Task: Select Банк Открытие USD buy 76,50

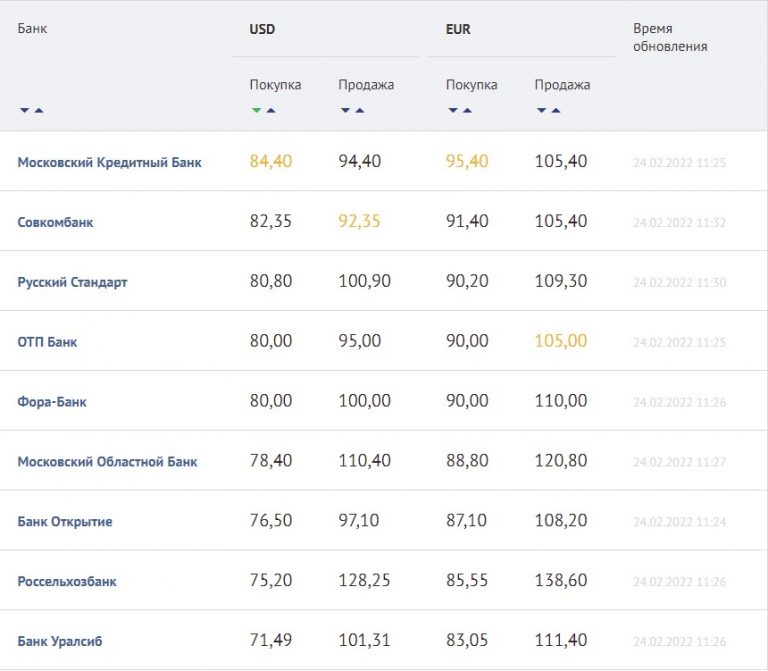Action: click(x=271, y=520)
